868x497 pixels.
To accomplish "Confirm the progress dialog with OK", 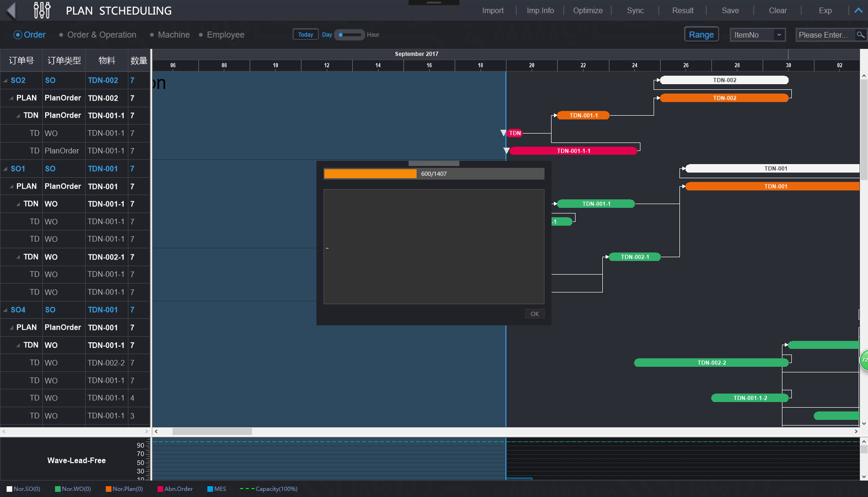I will pos(535,314).
